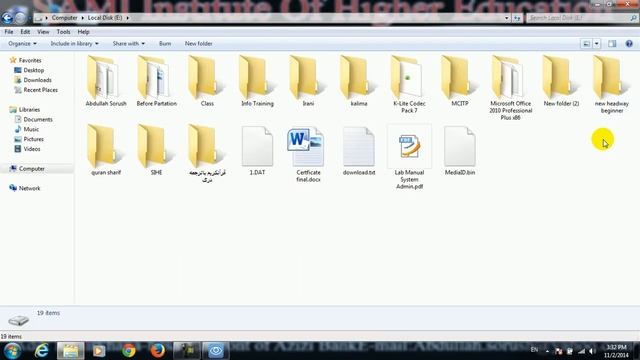Open the MCITP folder
This screenshot has width=640, height=360.
tap(460, 82)
